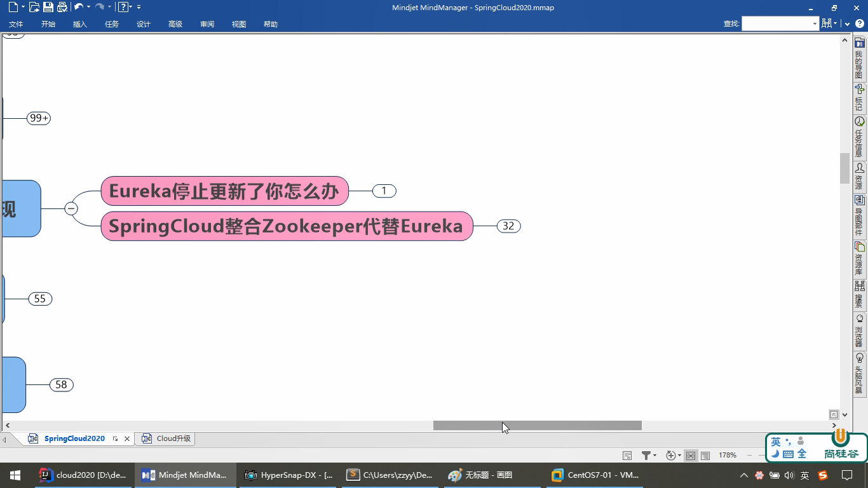Click the filter funnel icon in status bar
The height and width of the screenshot is (488, 868).
point(646,455)
